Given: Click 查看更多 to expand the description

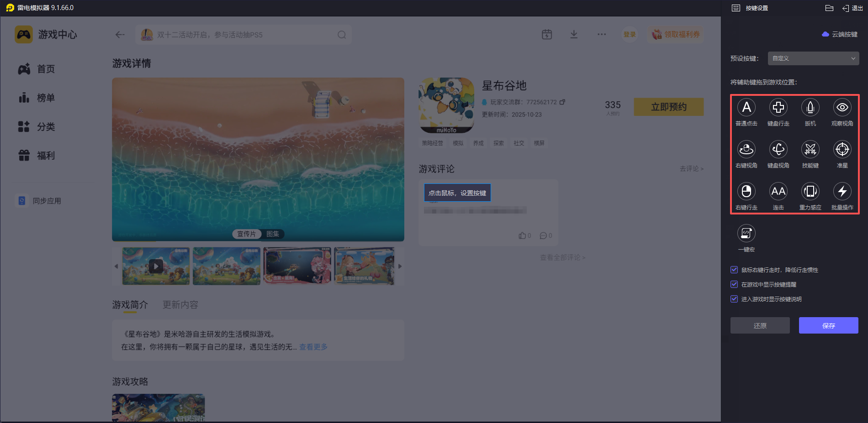Looking at the screenshot, I should click(313, 347).
